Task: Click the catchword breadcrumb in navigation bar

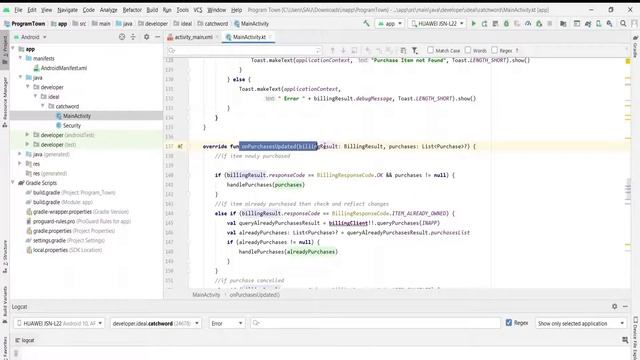Action: pos(213,24)
